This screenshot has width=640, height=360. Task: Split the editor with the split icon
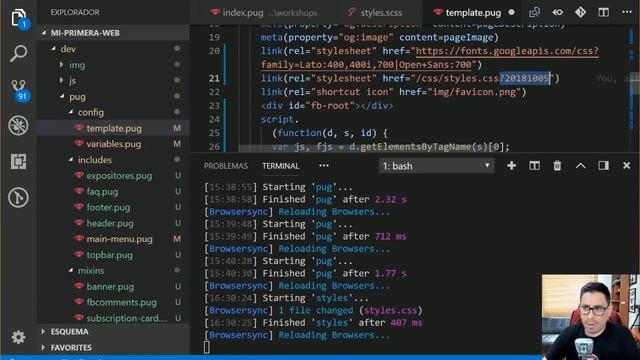point(603,13)
